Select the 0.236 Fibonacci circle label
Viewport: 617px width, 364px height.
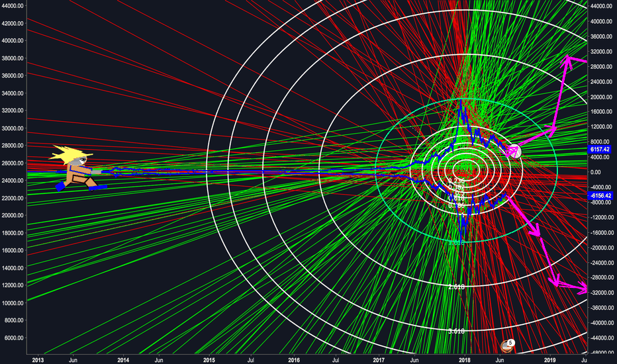(x=456, y=181)
